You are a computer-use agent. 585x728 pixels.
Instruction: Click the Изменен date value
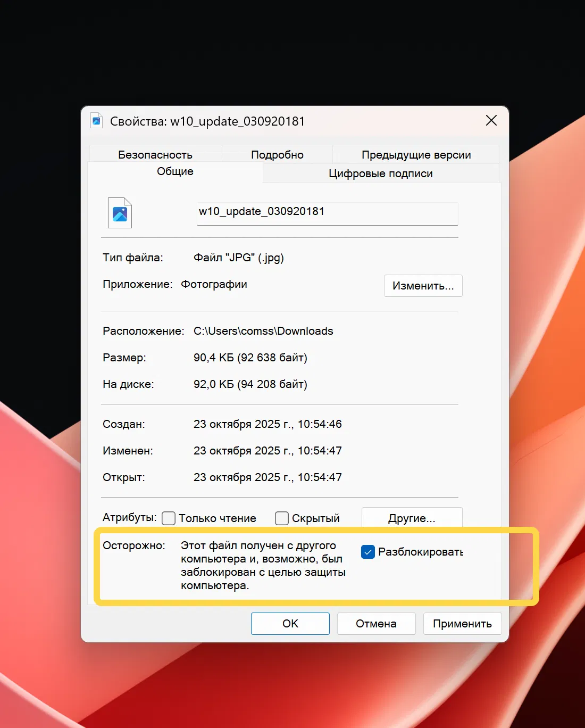268,451
